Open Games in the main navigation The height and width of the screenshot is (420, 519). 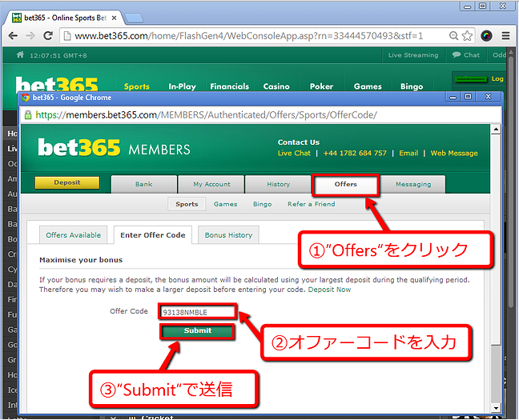[368, 86]
